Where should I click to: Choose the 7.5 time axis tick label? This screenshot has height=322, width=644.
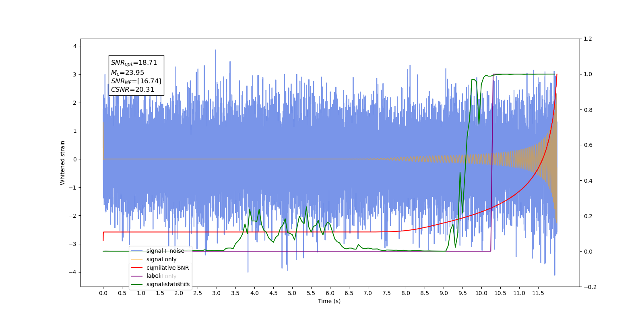coord(387,293)
